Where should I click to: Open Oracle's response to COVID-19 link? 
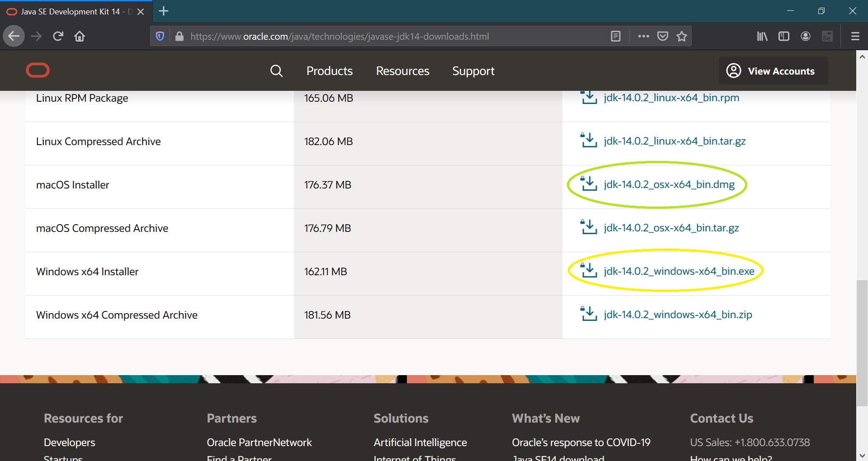[x=581, y=442]
